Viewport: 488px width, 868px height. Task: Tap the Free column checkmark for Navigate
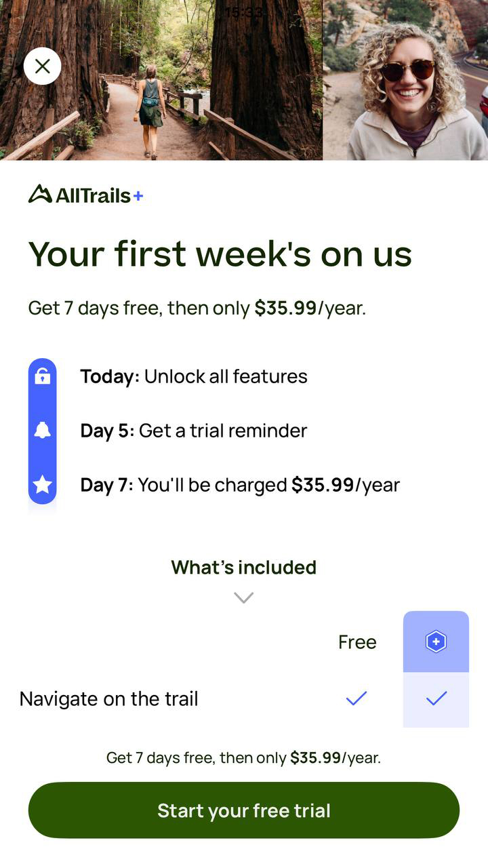point(357,698)
